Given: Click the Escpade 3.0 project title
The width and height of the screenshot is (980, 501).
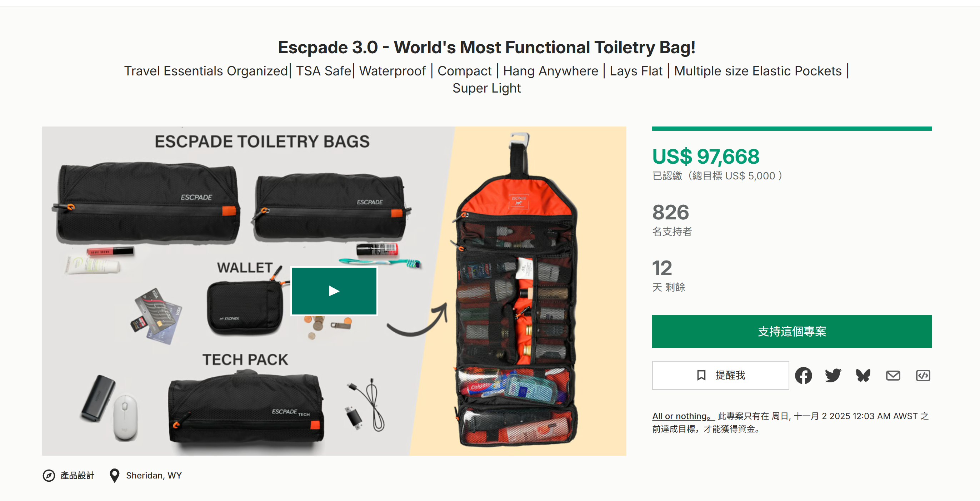Looking at the screenshot, I should (486, 48).
